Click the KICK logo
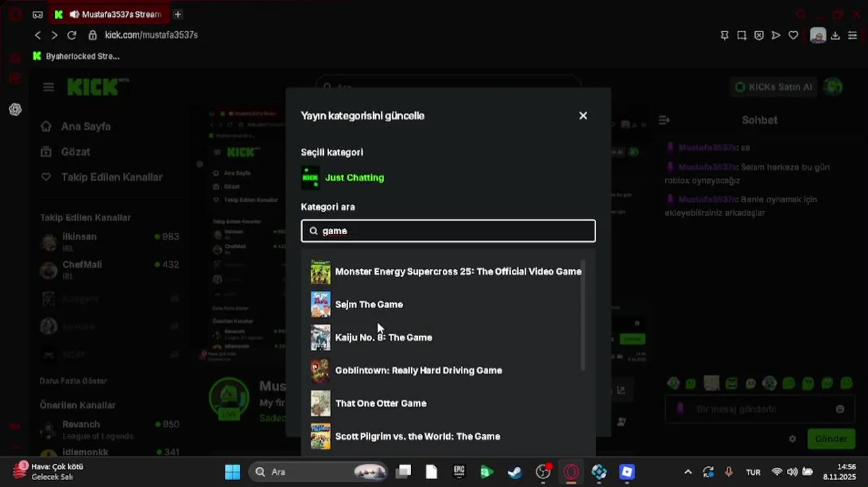868x487 pixels. 98,87
